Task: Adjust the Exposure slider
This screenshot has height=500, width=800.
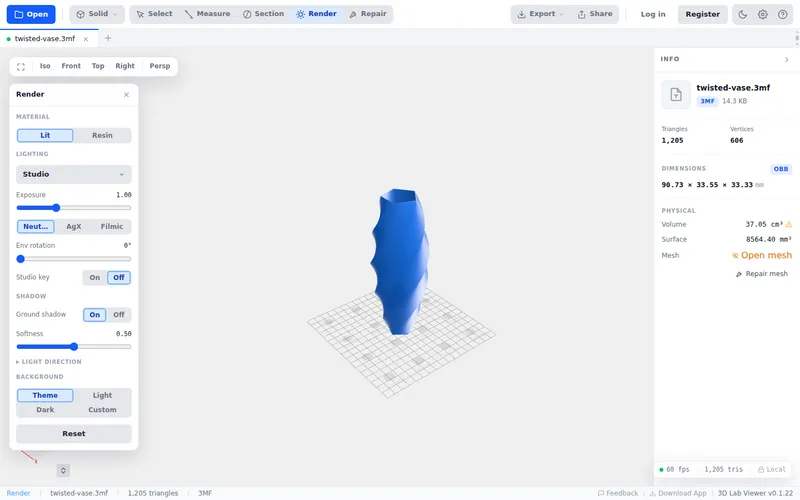Action: click(x=73, y=208)
